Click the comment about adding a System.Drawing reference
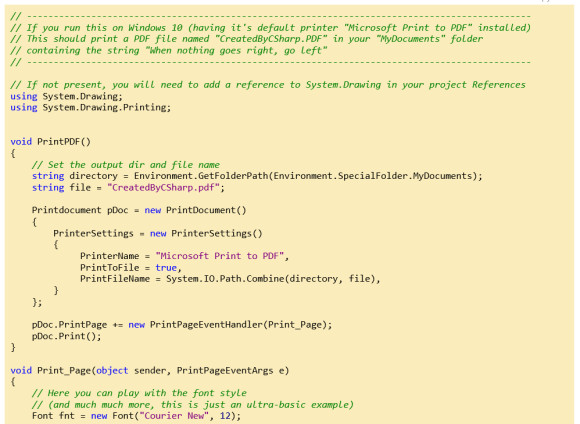The image size is (580, 424). click(x=268, y=85)
